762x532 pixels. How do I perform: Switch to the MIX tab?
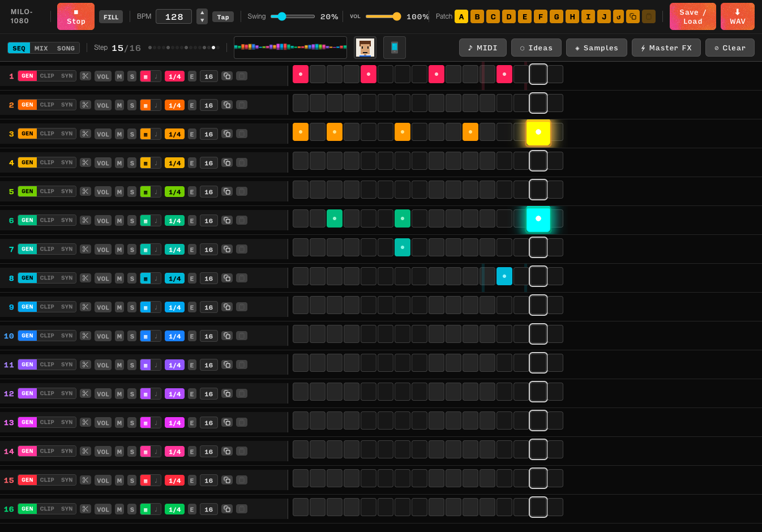[41, 48]
